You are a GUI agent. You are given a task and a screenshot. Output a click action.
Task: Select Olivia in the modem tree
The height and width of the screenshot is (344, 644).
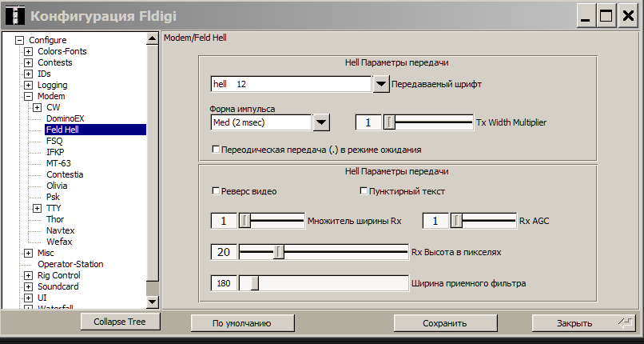(57, 186)
